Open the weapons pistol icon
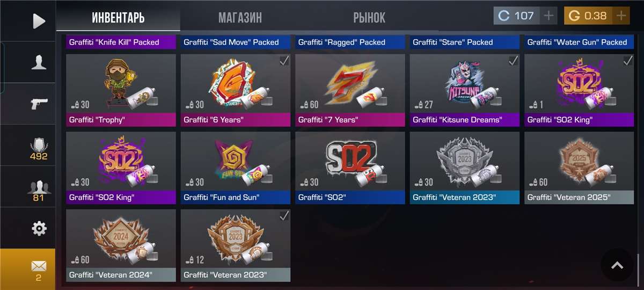This screenshot has height=290, width=644. (39, 104)
